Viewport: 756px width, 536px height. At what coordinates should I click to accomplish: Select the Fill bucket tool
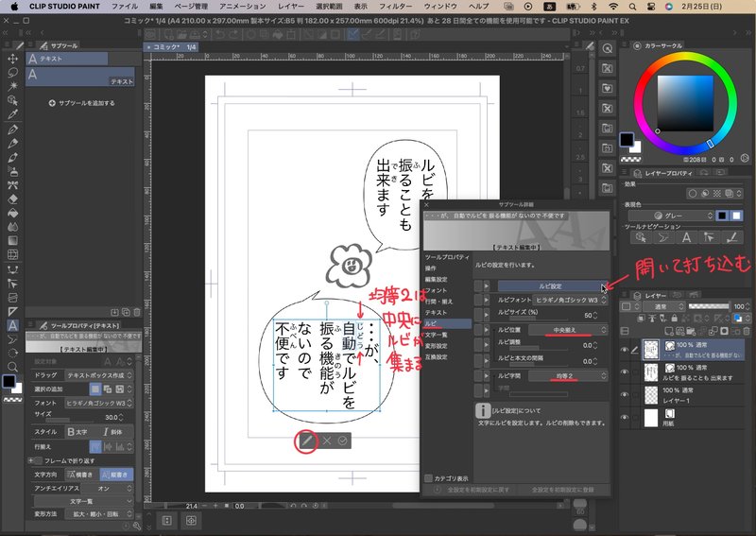click(12, 213)
